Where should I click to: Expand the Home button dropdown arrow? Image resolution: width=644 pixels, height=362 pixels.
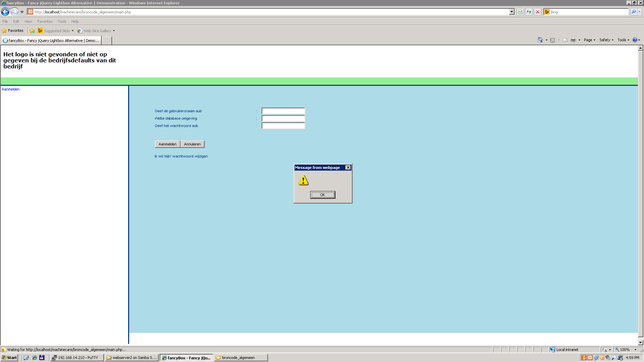point(546,40)
